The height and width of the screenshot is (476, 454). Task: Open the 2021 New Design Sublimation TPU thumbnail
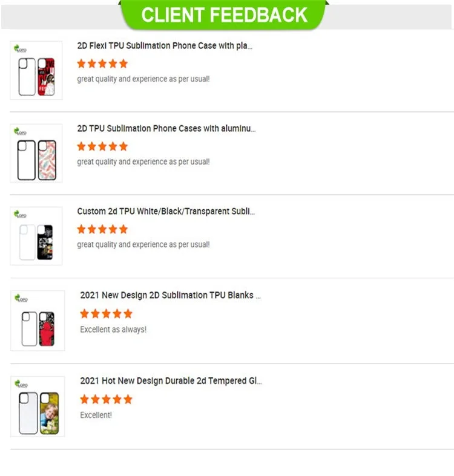click(38, 321)
